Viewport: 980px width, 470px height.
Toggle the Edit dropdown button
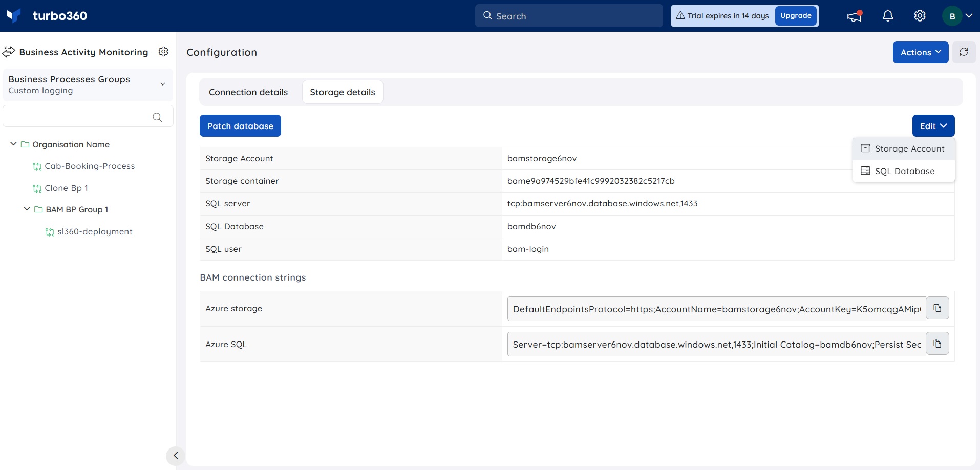pos(933,126)
